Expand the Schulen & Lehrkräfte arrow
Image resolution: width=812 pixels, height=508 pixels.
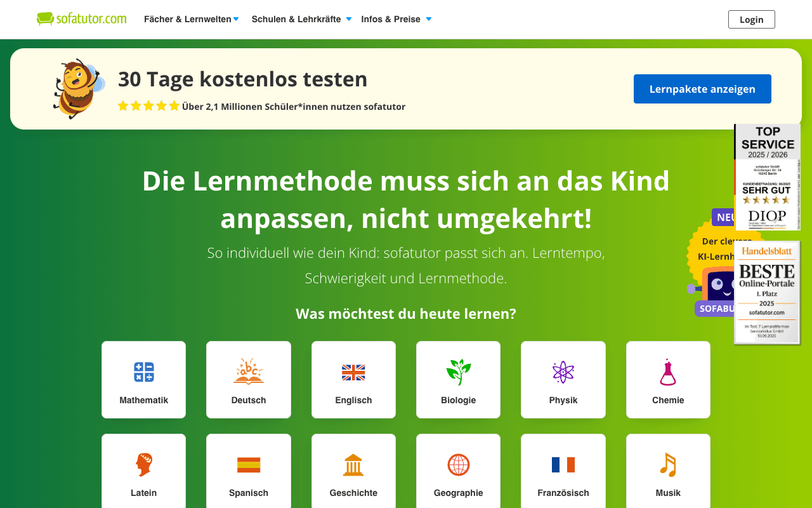tap(349, 19)
